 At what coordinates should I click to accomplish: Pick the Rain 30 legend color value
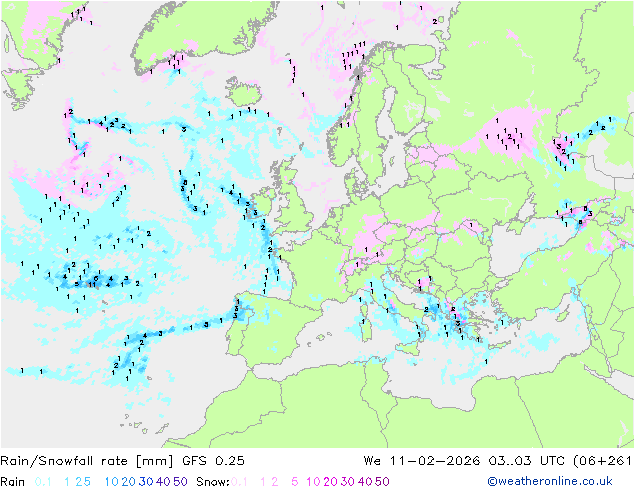click(x=146, y=482)
